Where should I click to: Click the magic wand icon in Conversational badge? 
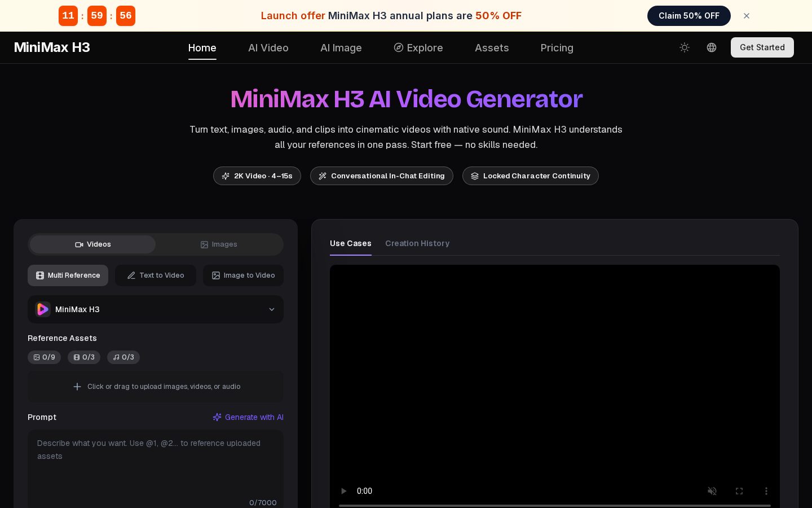323,176
